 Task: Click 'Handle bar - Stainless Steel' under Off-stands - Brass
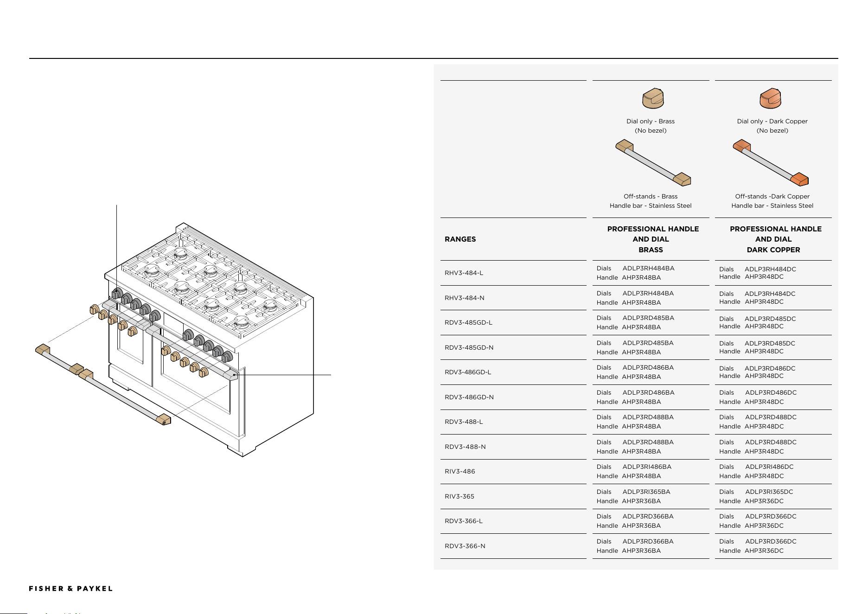pyautogui.click(x=651, y=205)
